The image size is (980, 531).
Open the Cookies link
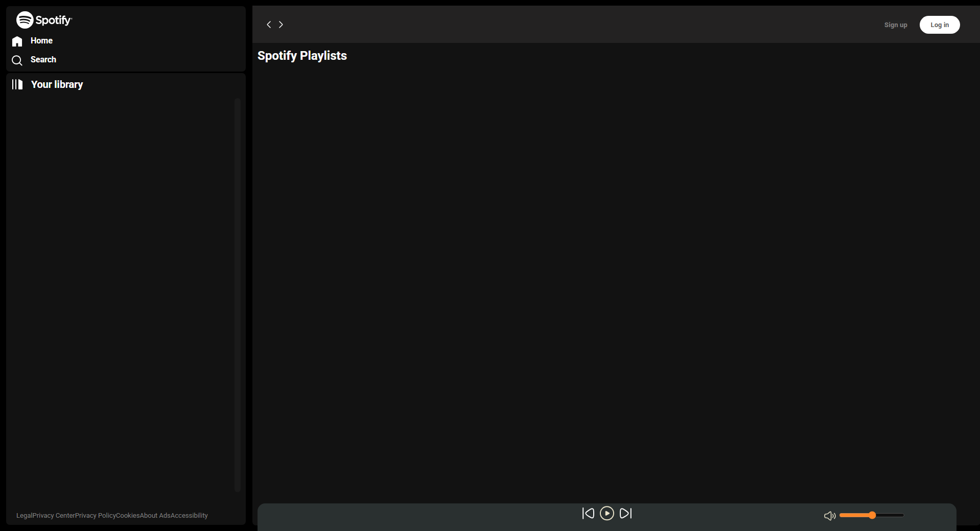(x=128, y=515)
